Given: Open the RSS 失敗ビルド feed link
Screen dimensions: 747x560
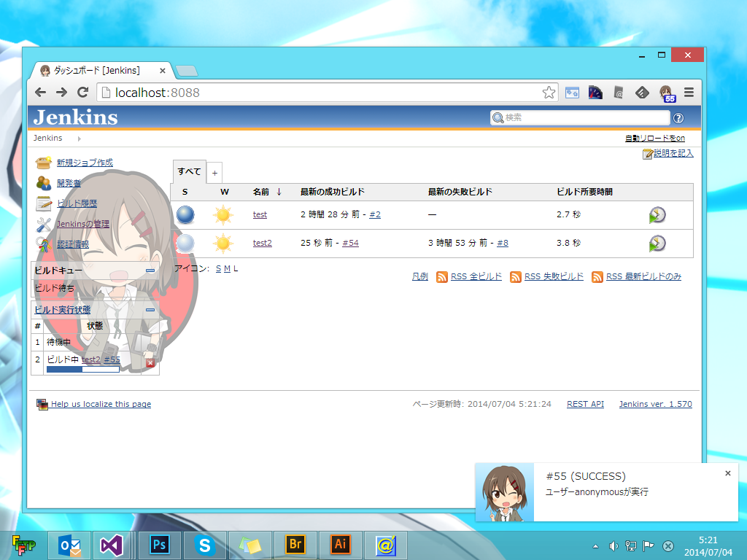Looking at the screenshot, I should 554,277.
